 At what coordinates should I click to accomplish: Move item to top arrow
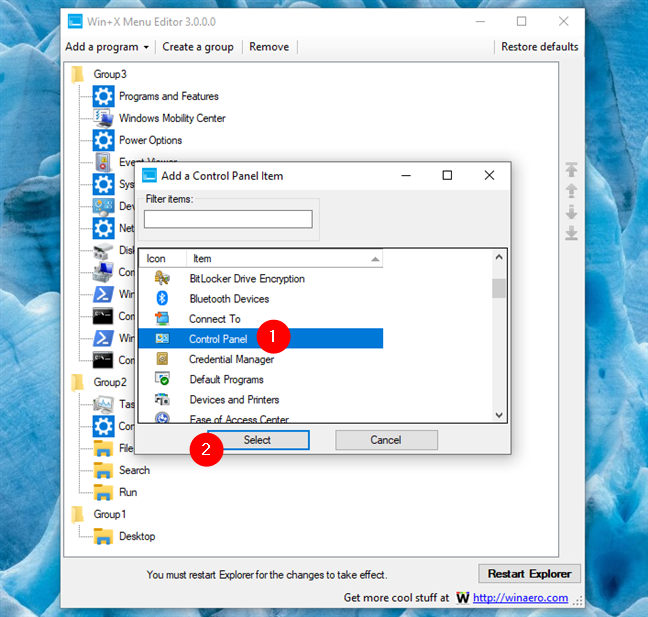[x=572, y=170]
